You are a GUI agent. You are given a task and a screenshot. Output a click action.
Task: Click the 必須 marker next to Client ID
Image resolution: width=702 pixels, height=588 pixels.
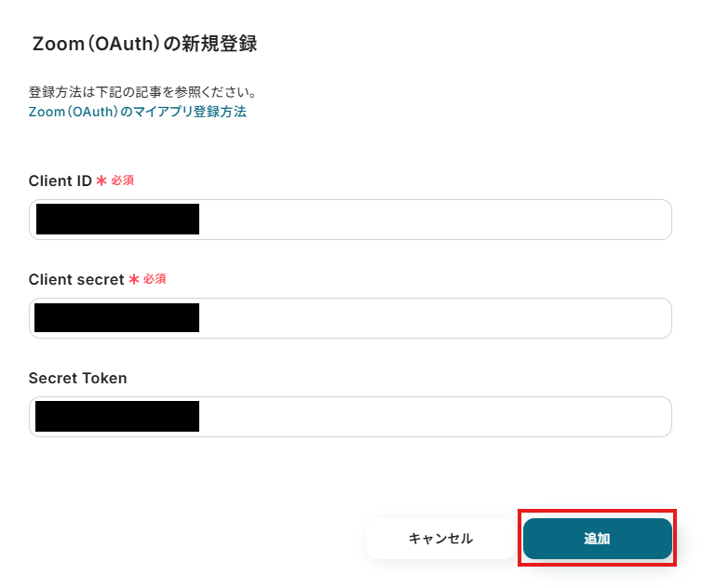[x=122, y=180]
